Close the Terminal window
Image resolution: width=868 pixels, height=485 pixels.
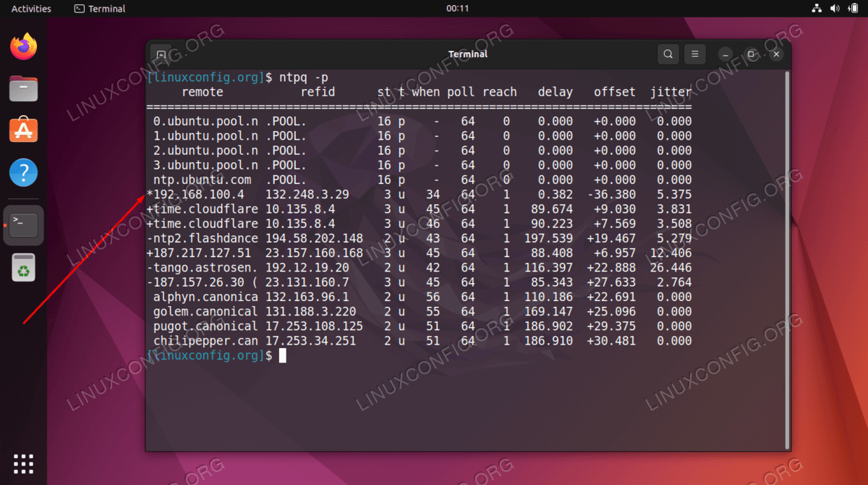tap(776, 54)
